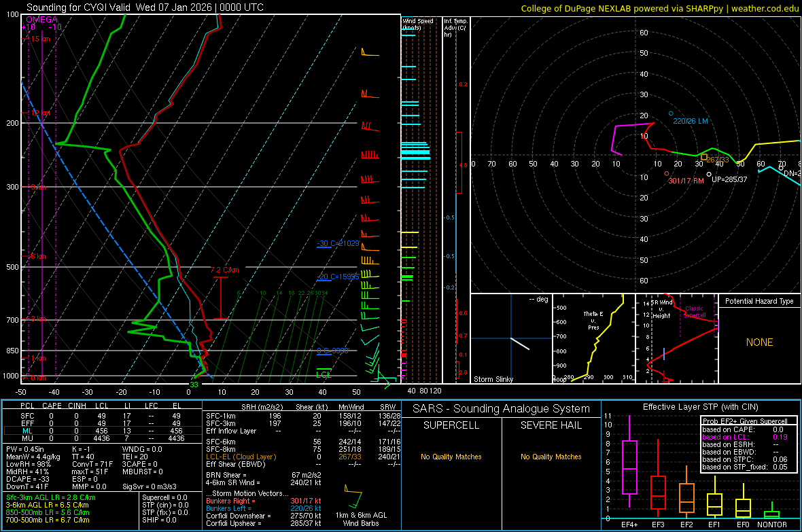The image size is (802, 532).
Task: Select the EFF parcel row
Action: (102, 423)
